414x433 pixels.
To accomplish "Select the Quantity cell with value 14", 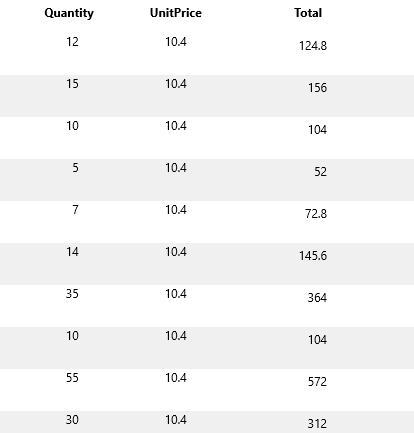I will point(72,252).
